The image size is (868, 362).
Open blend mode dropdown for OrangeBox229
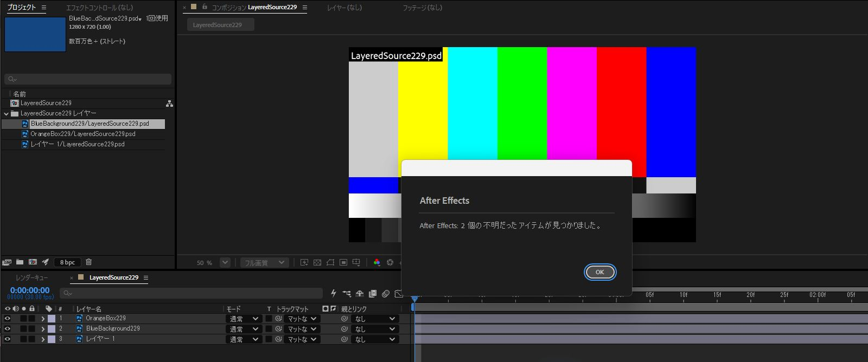pyautogui.click(x=244, y=319)
